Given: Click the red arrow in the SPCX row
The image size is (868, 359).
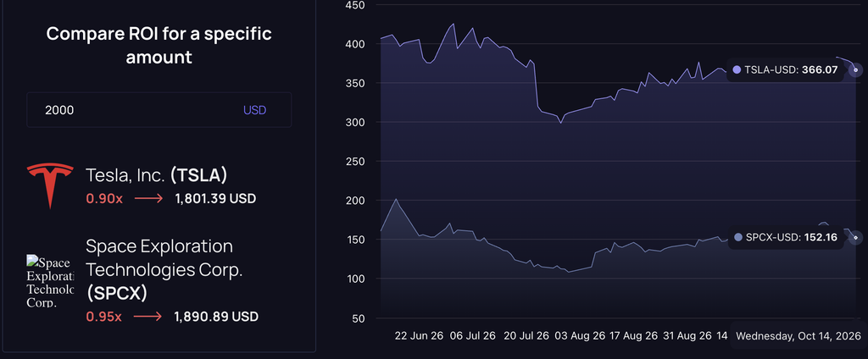Looking at the screenshot, I should tap(147, 317).
